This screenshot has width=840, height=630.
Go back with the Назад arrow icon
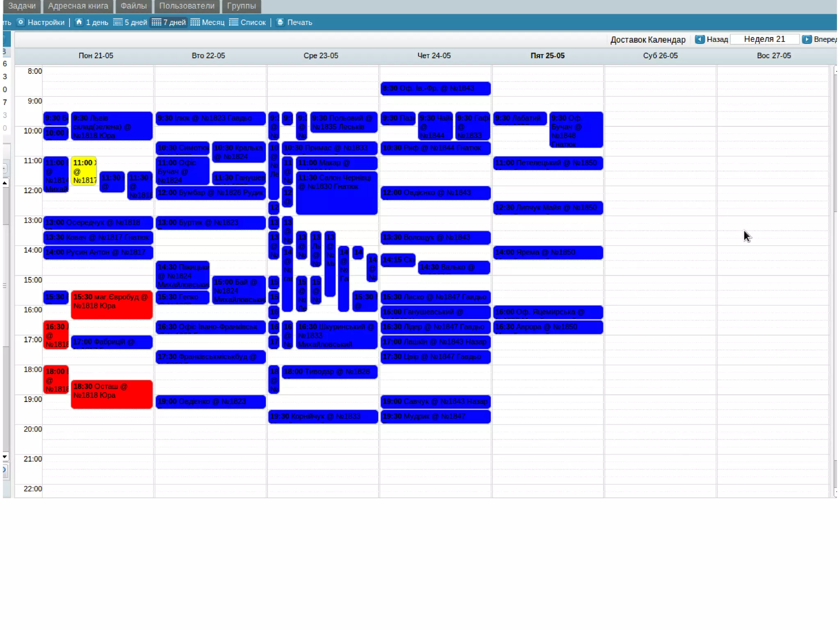700,39
